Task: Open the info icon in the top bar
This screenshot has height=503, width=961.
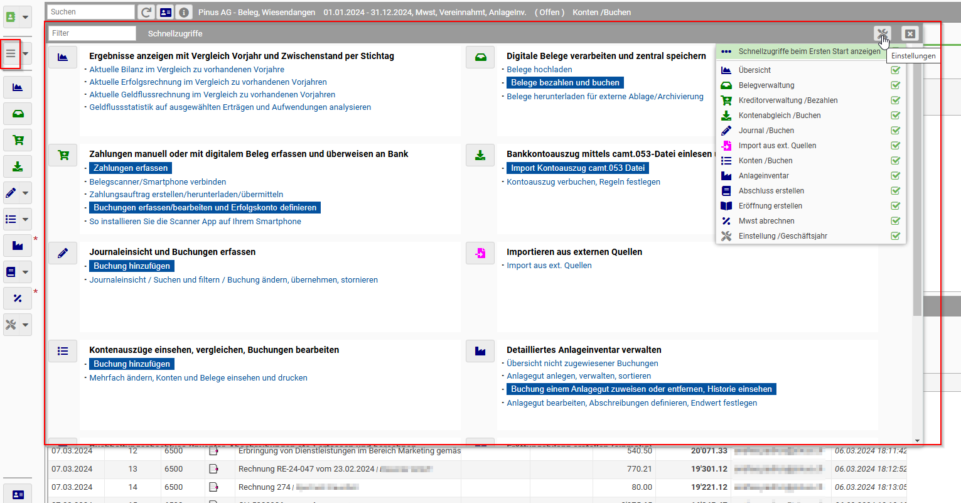Action: pos(184,12)
